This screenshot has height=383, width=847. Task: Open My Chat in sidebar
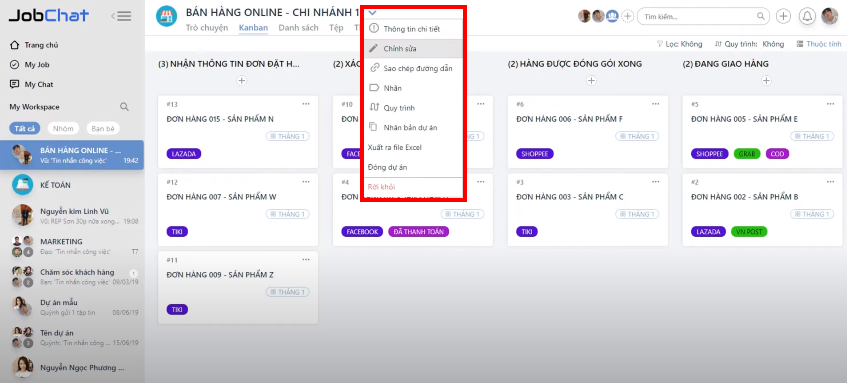pos(31,84)
